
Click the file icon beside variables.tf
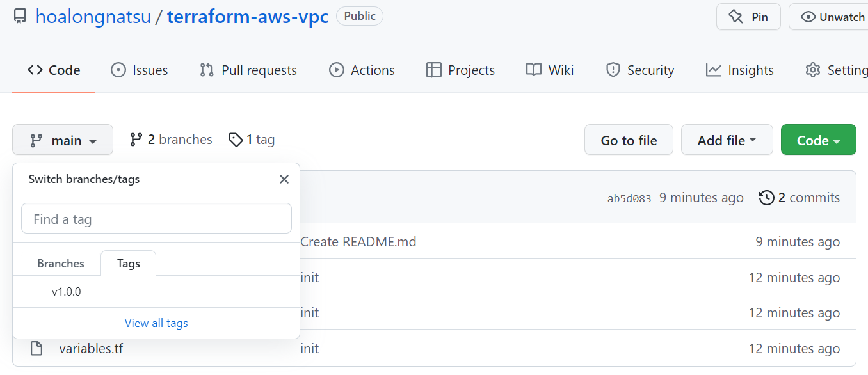coord(36,348)
